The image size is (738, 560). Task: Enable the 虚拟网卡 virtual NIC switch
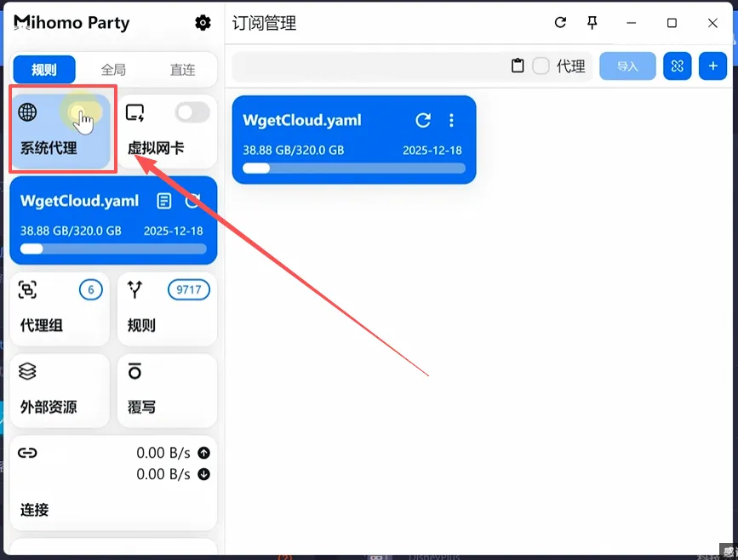point(192,112)
